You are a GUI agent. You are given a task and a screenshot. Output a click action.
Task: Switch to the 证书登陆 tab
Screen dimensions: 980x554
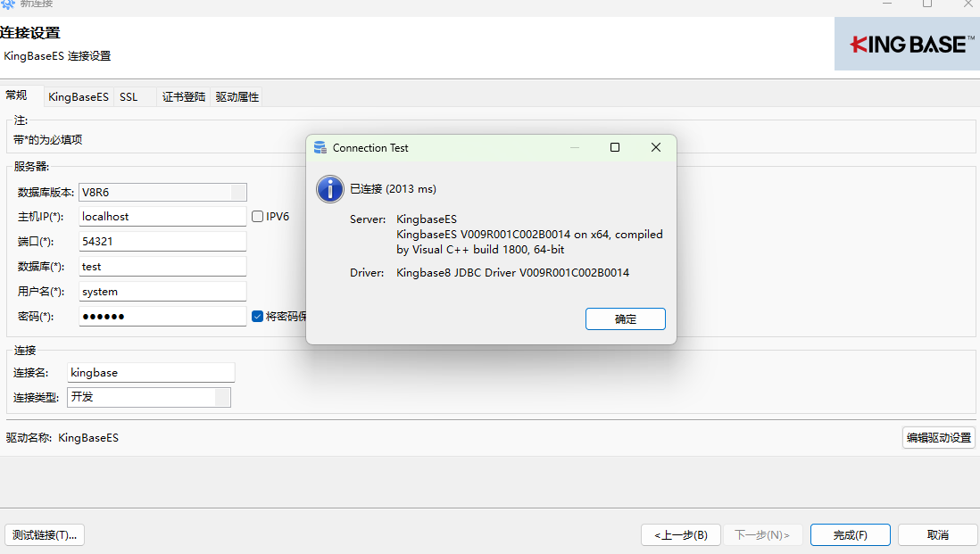(184, 97)
